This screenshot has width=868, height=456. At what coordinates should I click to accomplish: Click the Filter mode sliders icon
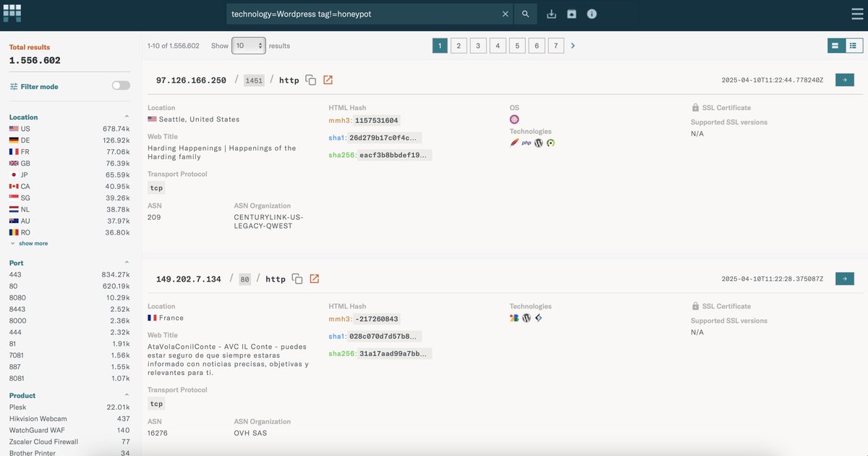pyautogui.click(x=14, y=87)
